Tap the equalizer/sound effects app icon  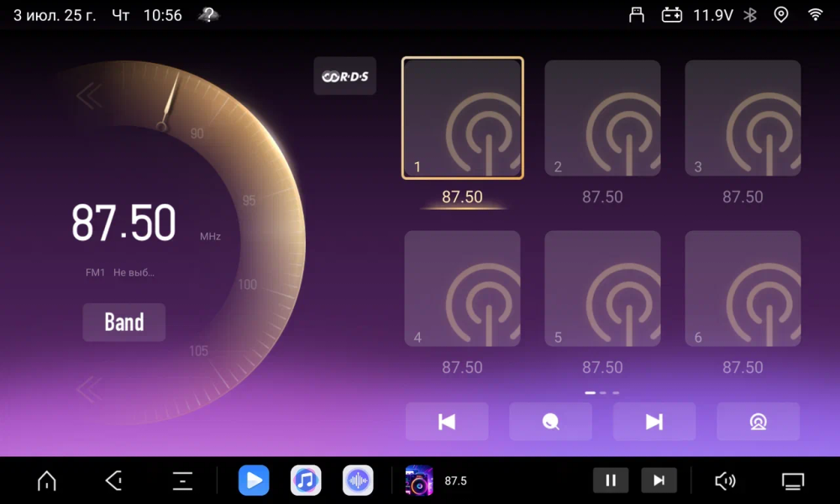point(357,480)
